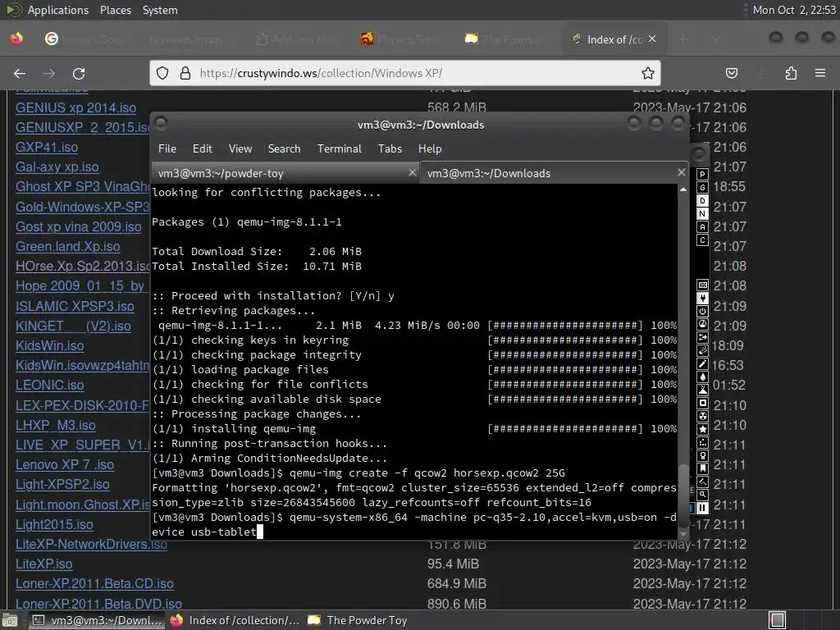Reload the Firefox page

click(79, 73)
